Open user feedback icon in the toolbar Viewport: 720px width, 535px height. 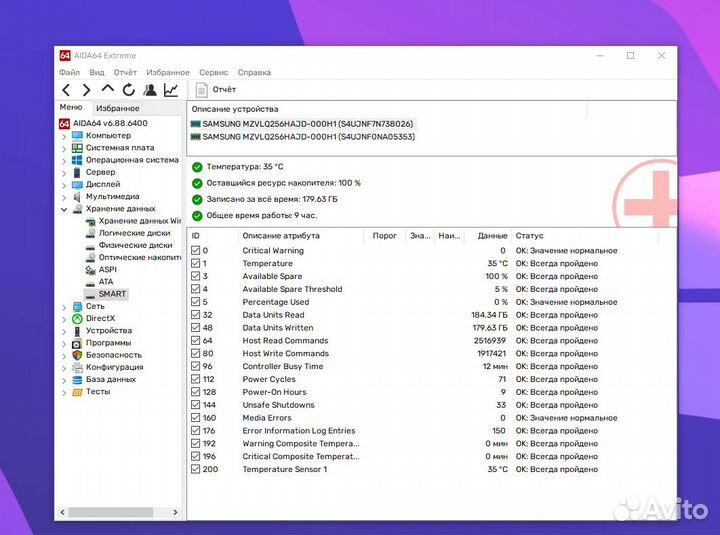(x=150, y=90)
